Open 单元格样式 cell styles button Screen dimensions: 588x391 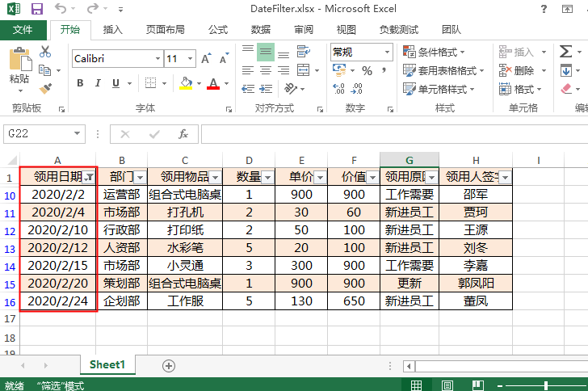click(439, 89)
